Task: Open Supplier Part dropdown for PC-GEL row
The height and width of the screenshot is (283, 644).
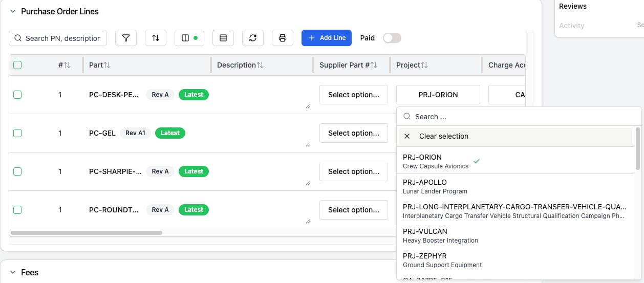Action: (354, 133)
